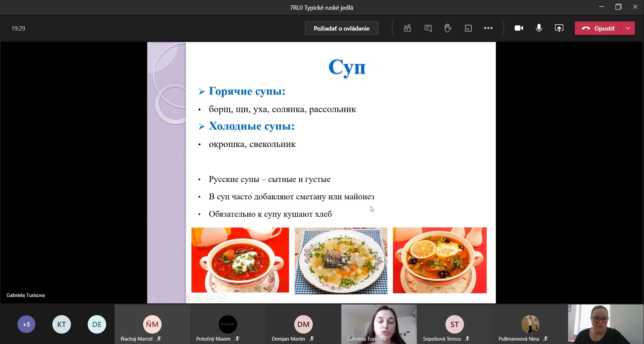Show the +5 additional participants
644x344 pixels.
pyautogui.click(x=26, y=324)
